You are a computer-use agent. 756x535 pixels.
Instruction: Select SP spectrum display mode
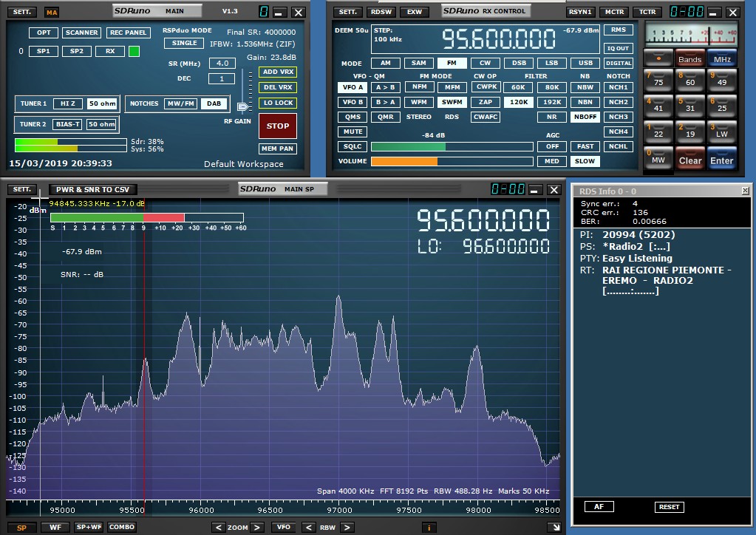(x=21, y=528)
